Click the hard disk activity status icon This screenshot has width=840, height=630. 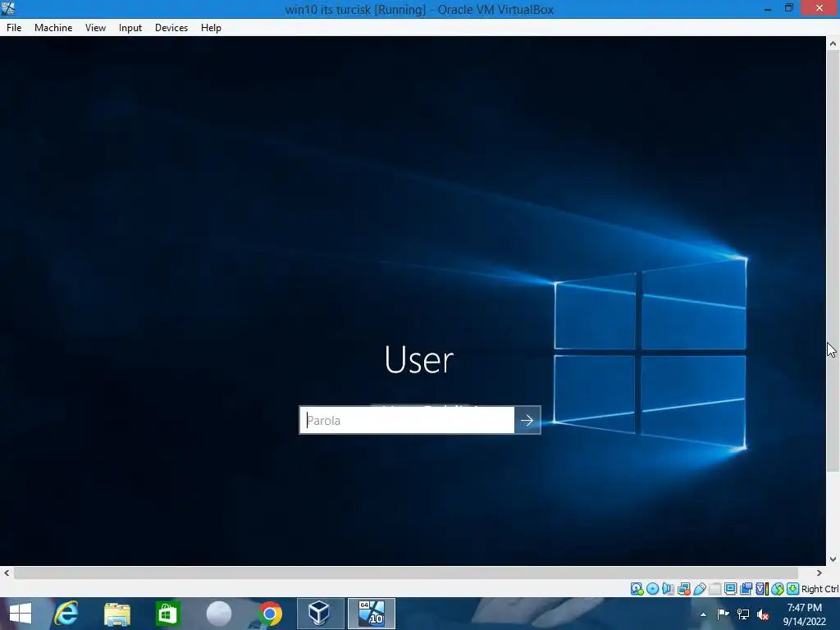pyautogui.click(x=637, y=589)
